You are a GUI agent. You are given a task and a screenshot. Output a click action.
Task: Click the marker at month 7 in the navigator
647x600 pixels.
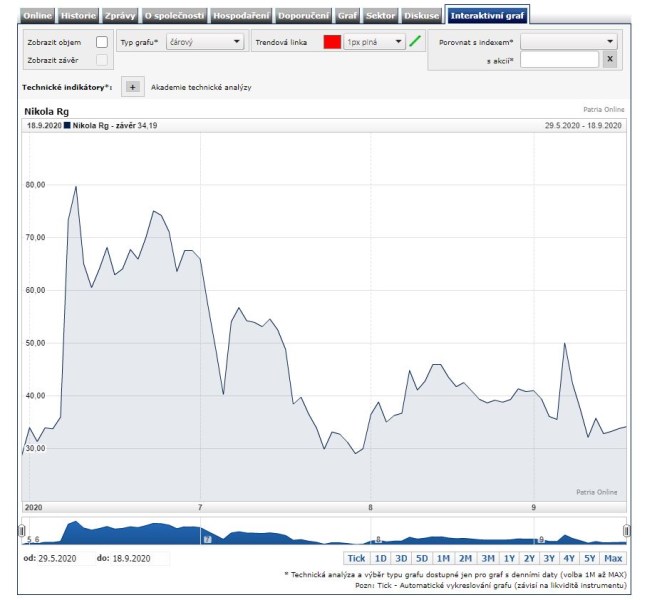pos(207,539)
